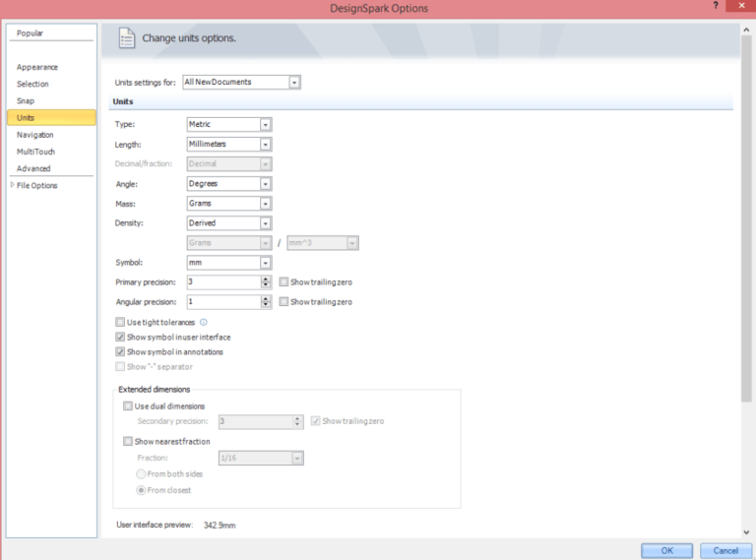Switch to the Appearance options page
The width and height of the screenshot is (756, 560).
tap(37, 67)
